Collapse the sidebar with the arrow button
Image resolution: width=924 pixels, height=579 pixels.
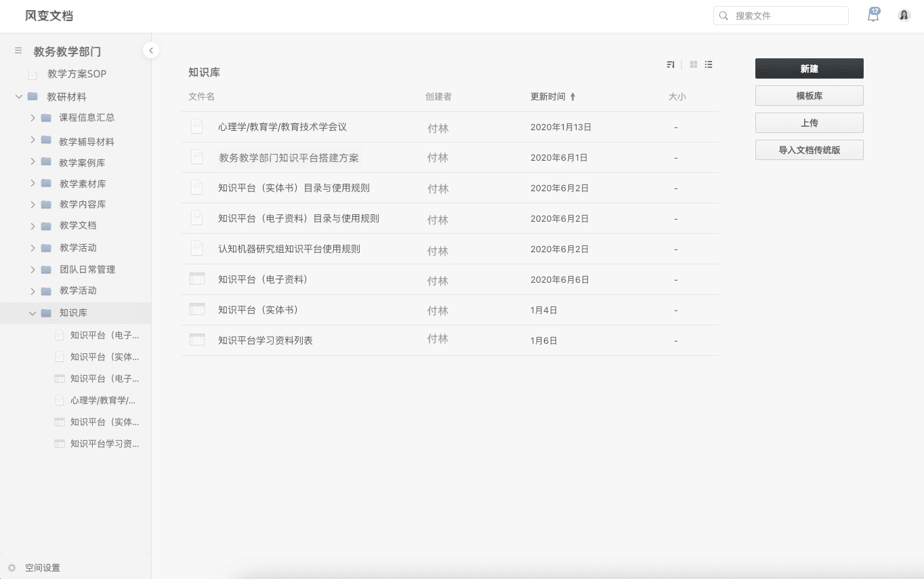click(151, 50)
